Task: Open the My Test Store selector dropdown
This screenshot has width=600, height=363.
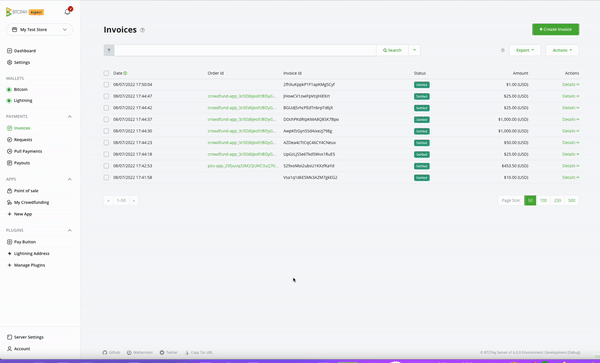Action: (x=39, y=29)
